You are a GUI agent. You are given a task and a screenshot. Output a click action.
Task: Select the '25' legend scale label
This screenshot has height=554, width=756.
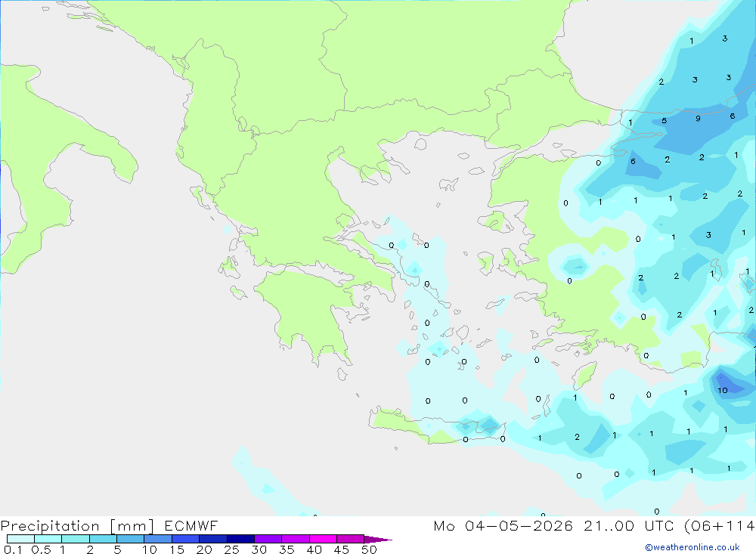[x=232, y=549]
